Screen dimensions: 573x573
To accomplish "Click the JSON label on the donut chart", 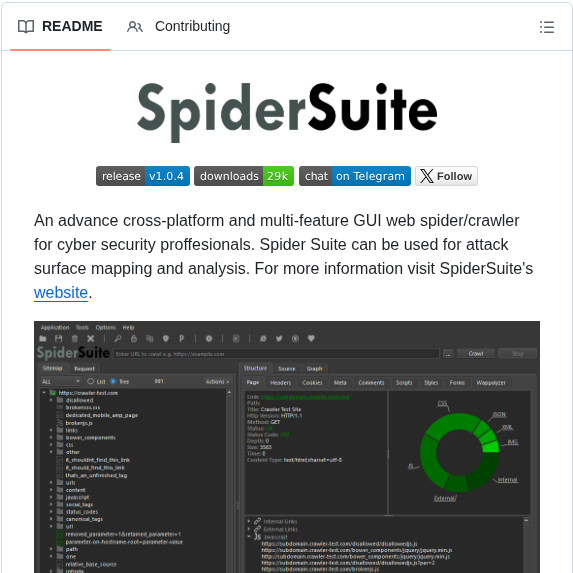I will coord(499,414).
